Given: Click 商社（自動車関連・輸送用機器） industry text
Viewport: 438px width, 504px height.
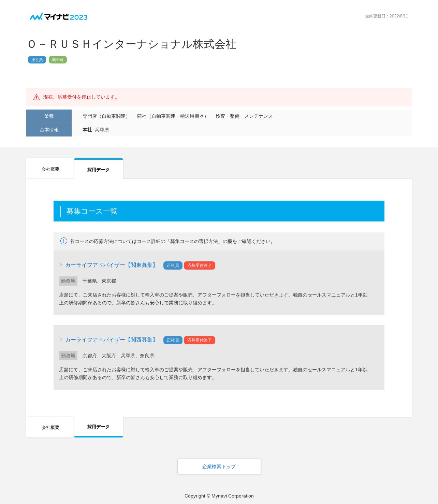Looking at the screenshot, I should click(x=173, y=116).
